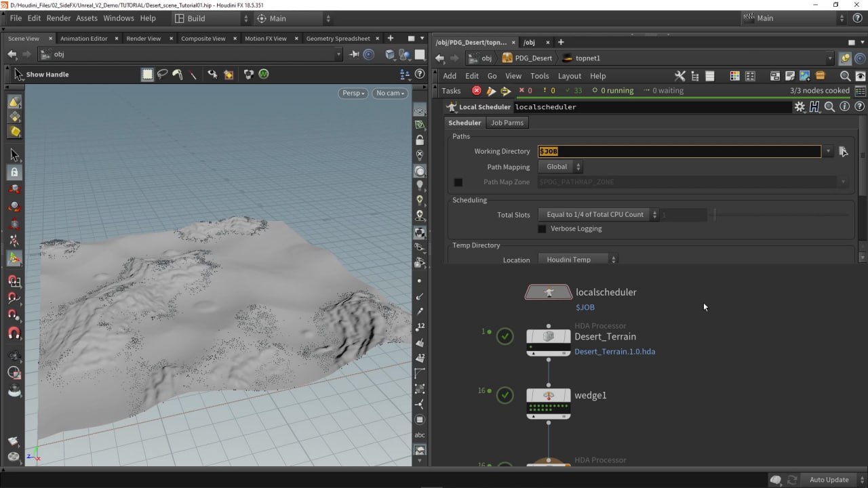This screenshot has height=488, width=868.
Task: Click the magnifier find node icon
Action: 845,76
